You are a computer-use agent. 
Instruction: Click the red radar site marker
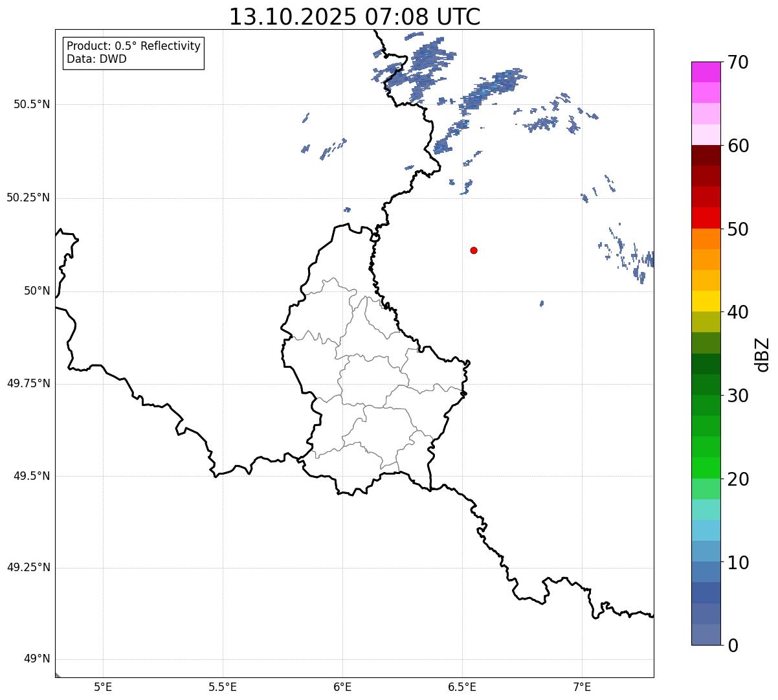[x=474, y=250]
